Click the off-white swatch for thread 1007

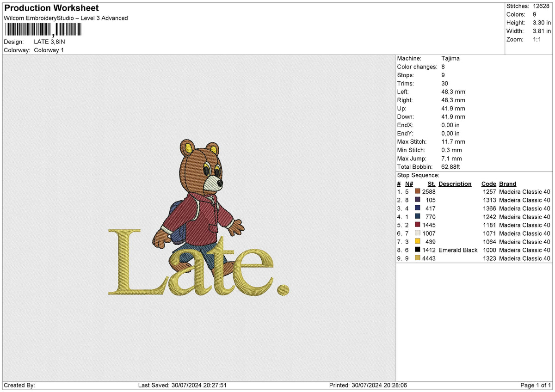418,233
